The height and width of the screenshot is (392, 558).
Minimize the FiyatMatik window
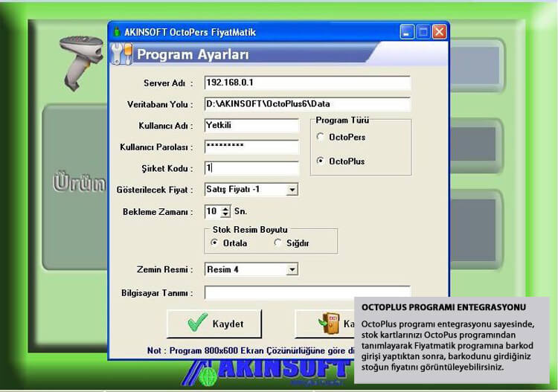click(407, 32)
